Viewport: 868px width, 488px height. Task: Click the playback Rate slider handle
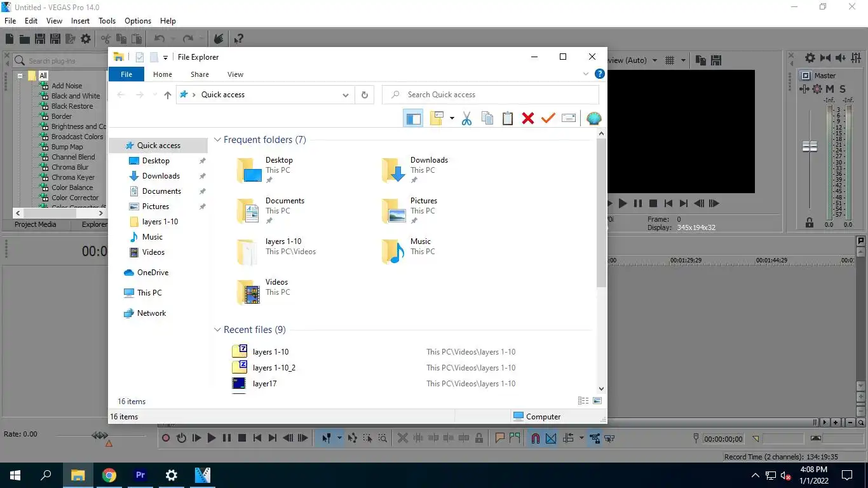pos(99,435)
